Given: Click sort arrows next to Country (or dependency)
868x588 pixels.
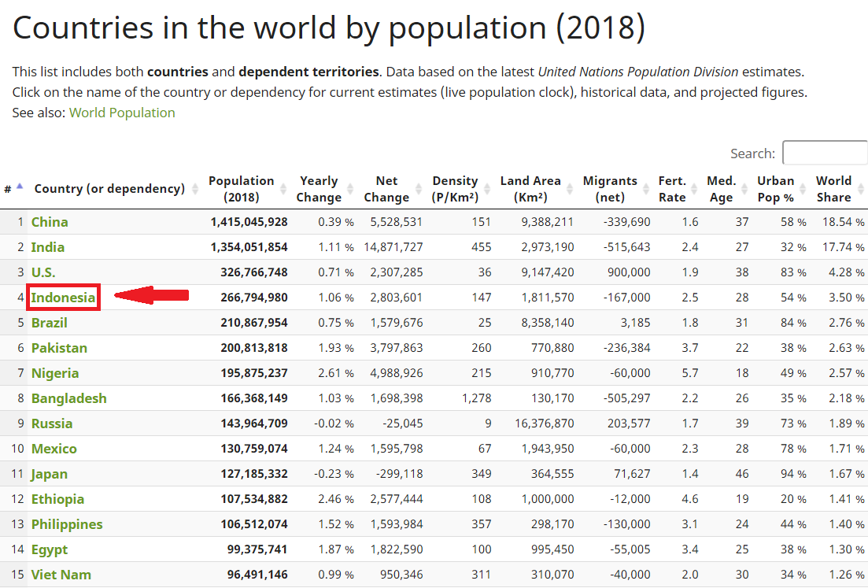Looking at the screenshot, I should pos(194,189).
